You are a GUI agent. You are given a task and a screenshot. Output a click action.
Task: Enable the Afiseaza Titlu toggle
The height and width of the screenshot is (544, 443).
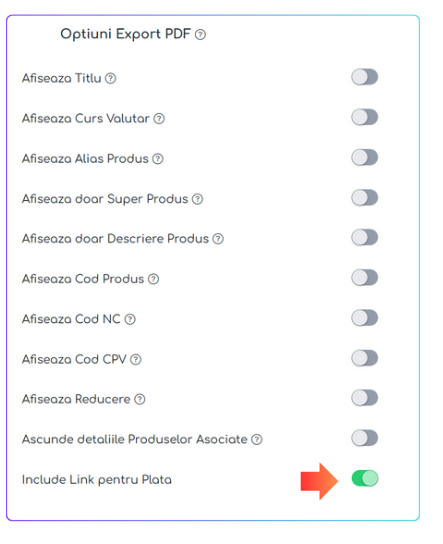(365, 77)
